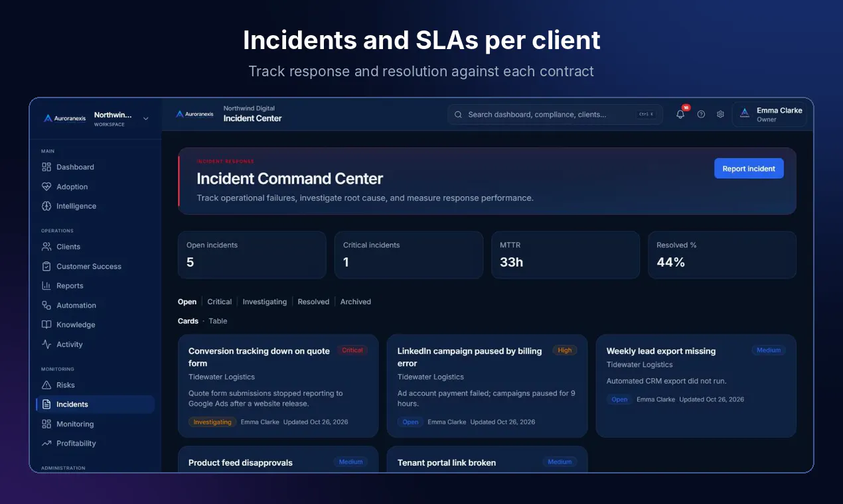Click the Critical incidents stat card

tap(409, 255)
